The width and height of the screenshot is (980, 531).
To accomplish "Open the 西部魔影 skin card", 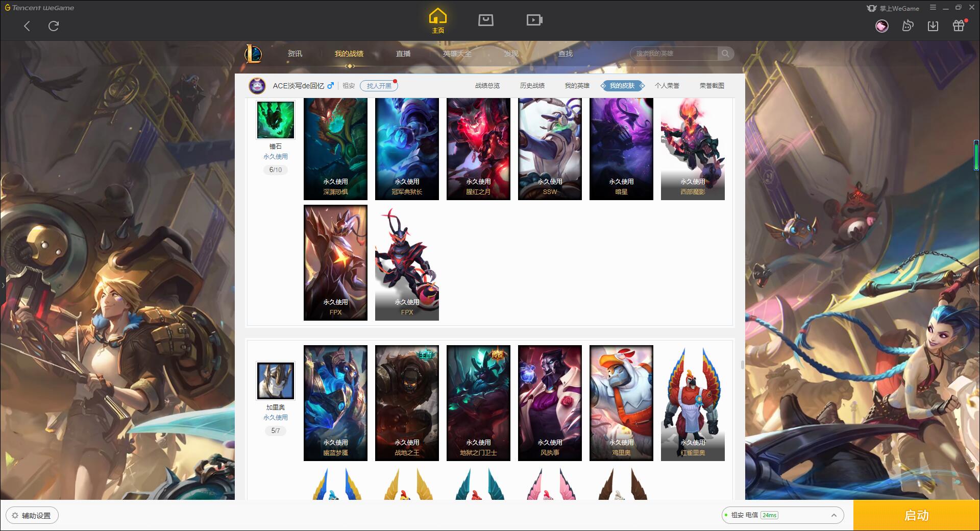I will (693, 149).
